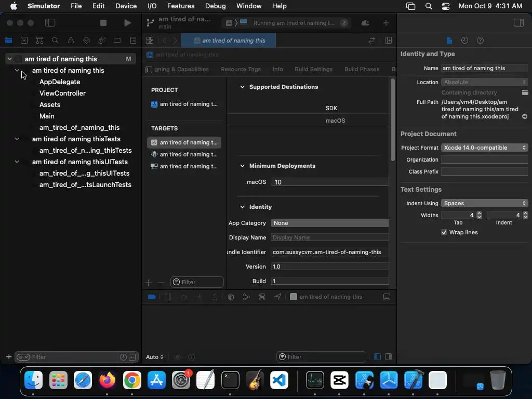Select AppDelegate file in navigator
The image size is (532, 399).
(x=60, y=82)
